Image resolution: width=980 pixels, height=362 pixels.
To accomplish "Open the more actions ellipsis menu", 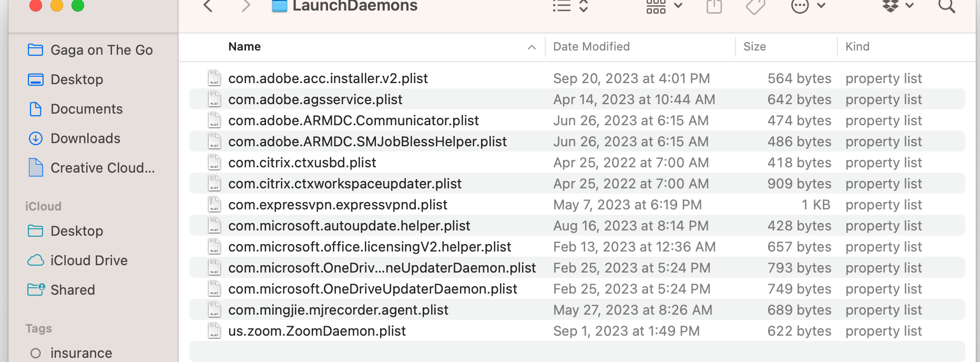I will 808,6.
